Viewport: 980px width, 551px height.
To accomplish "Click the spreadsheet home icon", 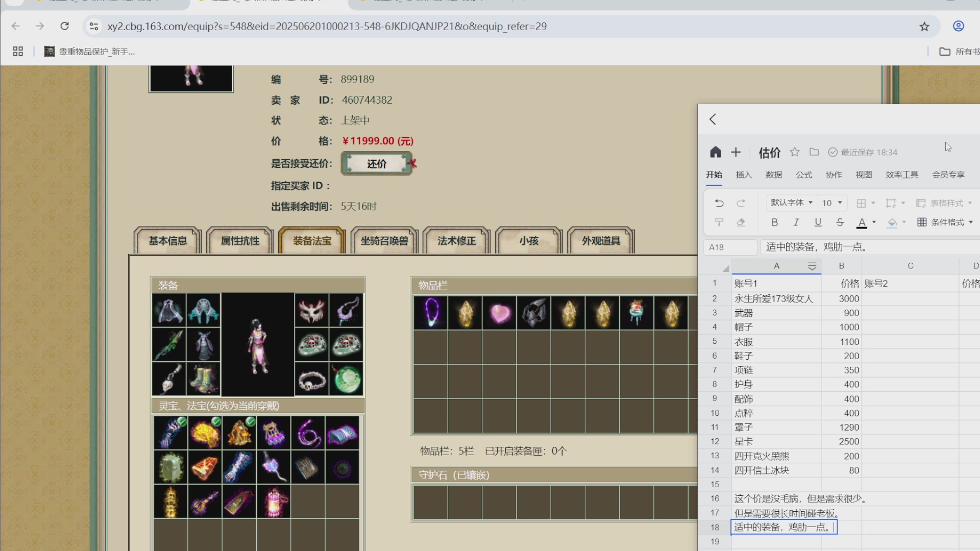I will coord(716,152).
